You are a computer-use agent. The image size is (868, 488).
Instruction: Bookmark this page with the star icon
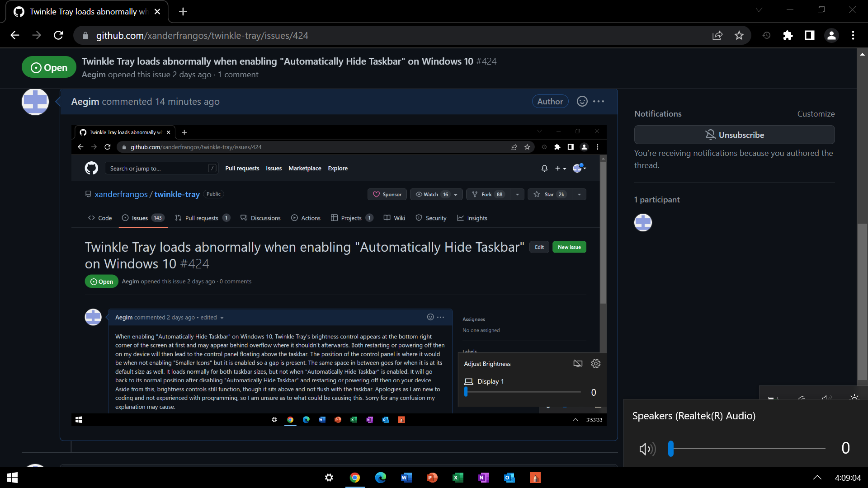739,35
